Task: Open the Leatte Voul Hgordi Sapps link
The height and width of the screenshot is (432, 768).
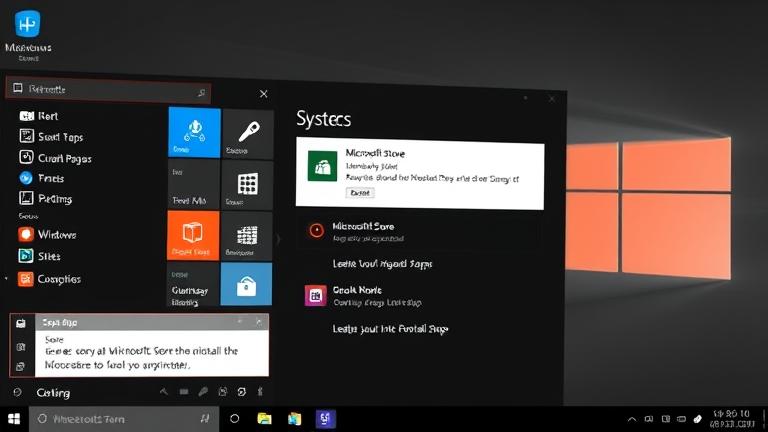Action: (382, 264)
